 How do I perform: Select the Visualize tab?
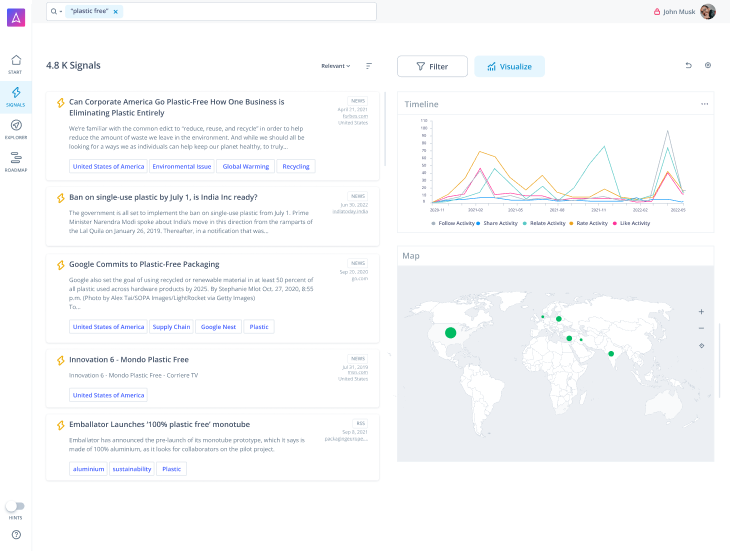(x=509, y=66)
